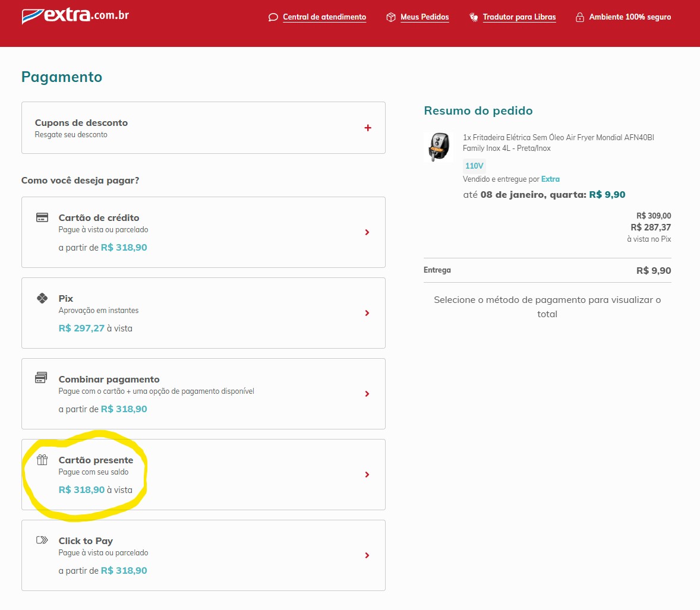Click the Extra seller link
This screenshot has height=610, width=700.
tap(550, 179)
